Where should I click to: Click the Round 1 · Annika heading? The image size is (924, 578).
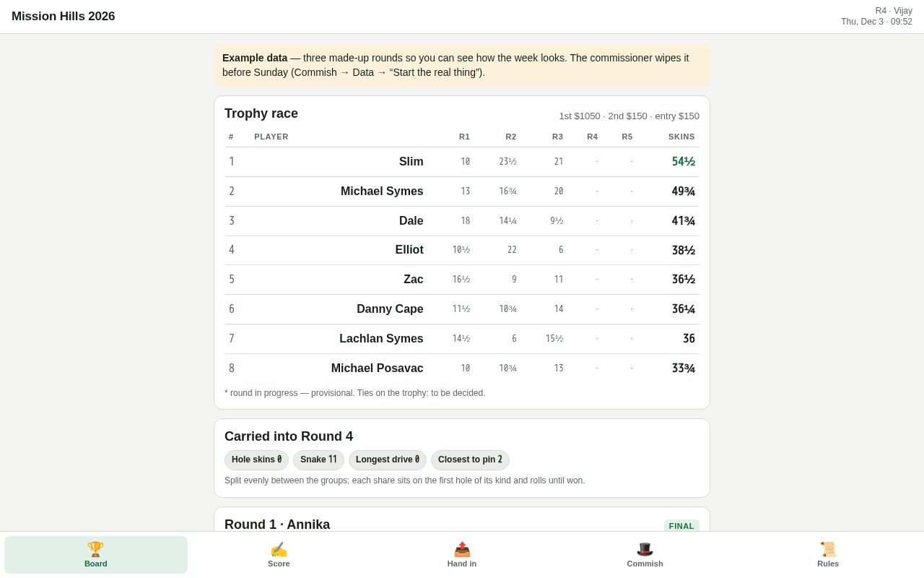[x=277, y=525]
